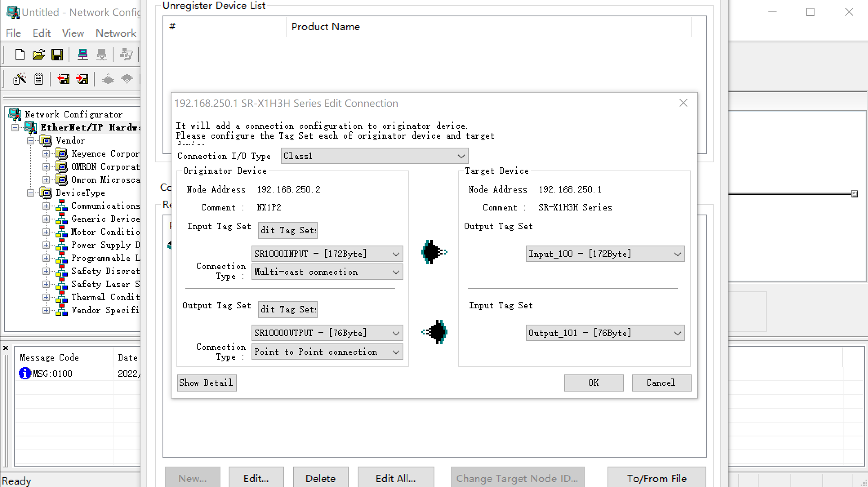Image resolution: width=868 pixels, height=487 pixels.
Task: Click the wizard wand toolbar icon
Action: pos(20,79)
